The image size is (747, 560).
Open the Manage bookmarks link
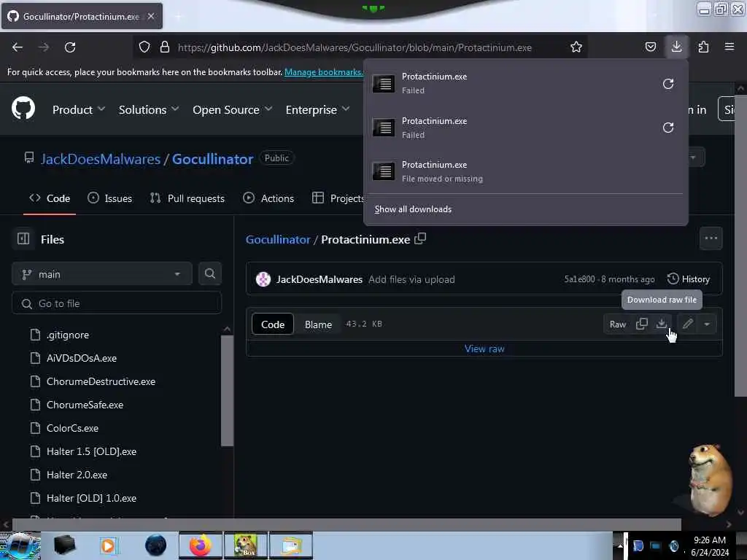pyautogui.click(x=324, y=72)
